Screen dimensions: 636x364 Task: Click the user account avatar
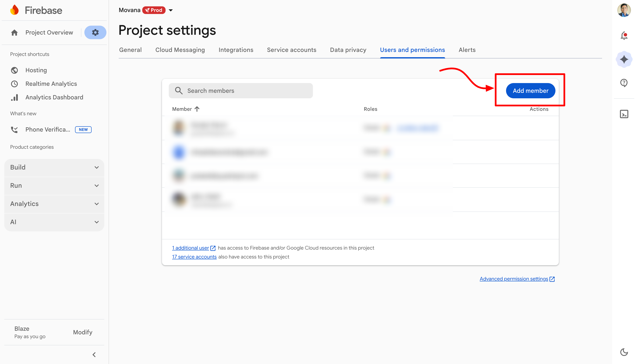[624, 10]
